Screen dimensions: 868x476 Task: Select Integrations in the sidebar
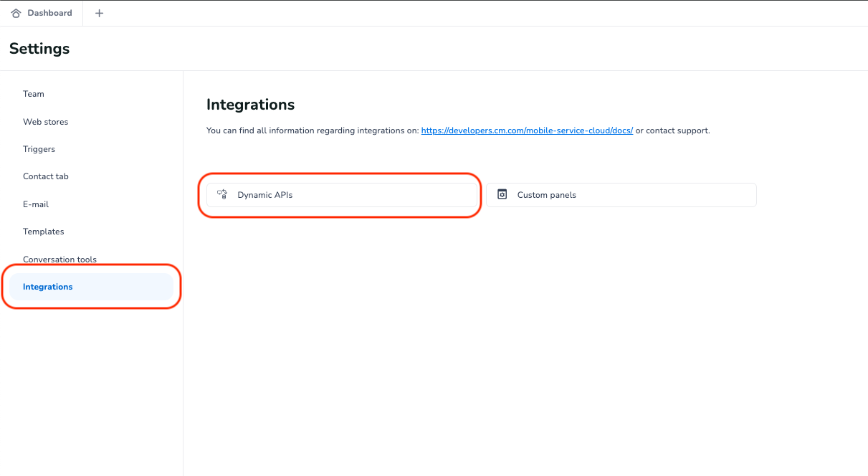pyautogui.click(x=48, y=287)
